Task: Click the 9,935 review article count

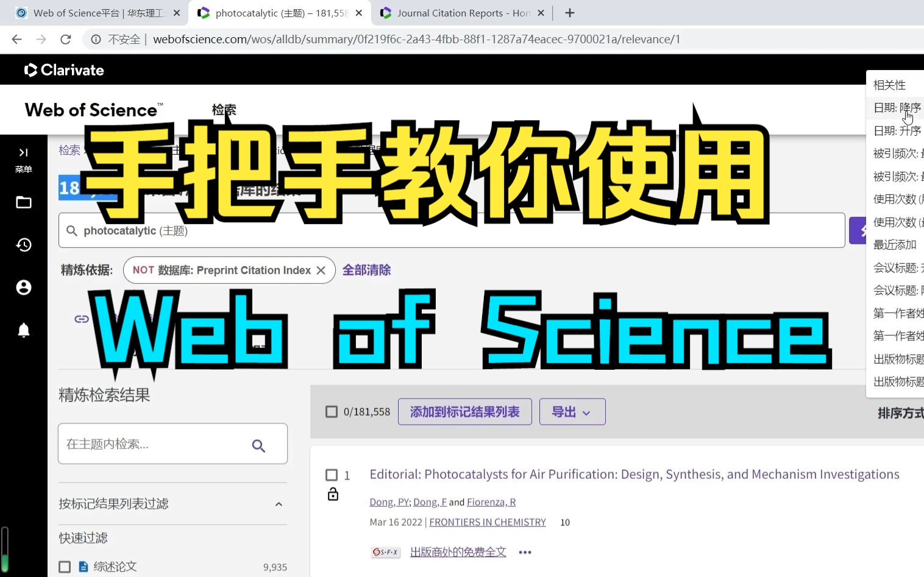Action: (275, 567)
